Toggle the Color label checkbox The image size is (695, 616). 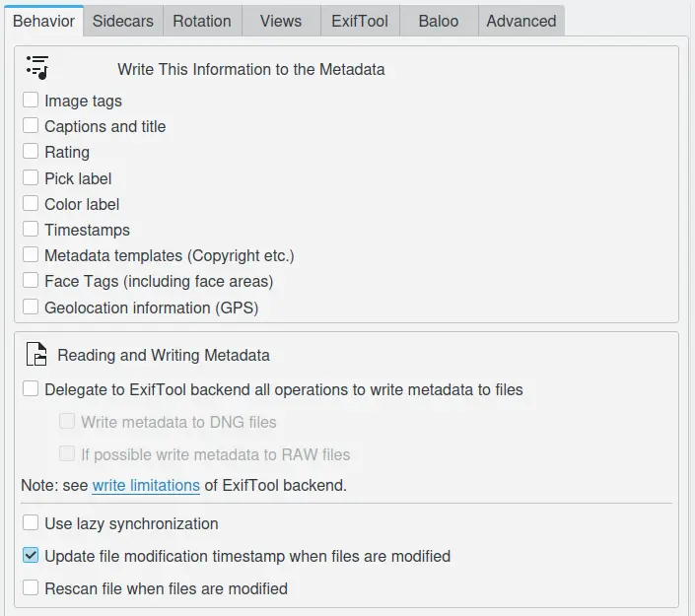coord(31,204)
